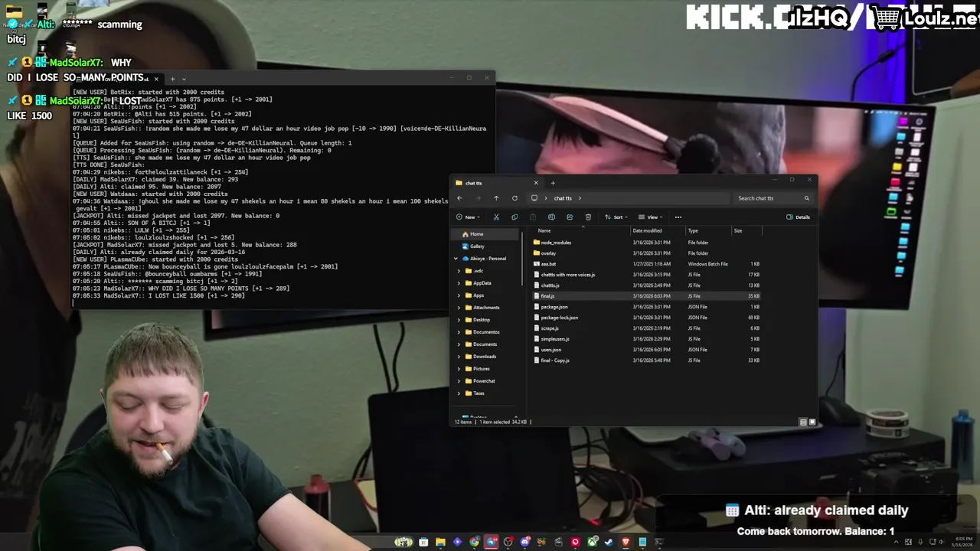
Task: Open terminal from the taskbar
Action: click(659, 542)
